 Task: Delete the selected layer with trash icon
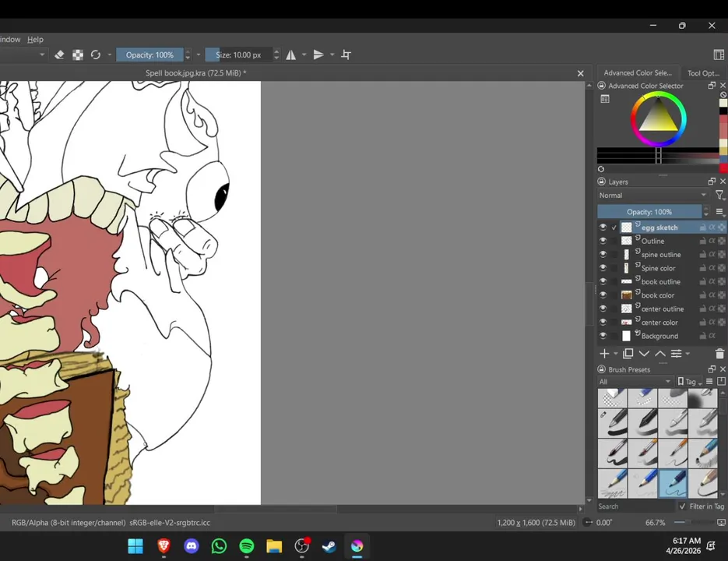tap(719, 354)
